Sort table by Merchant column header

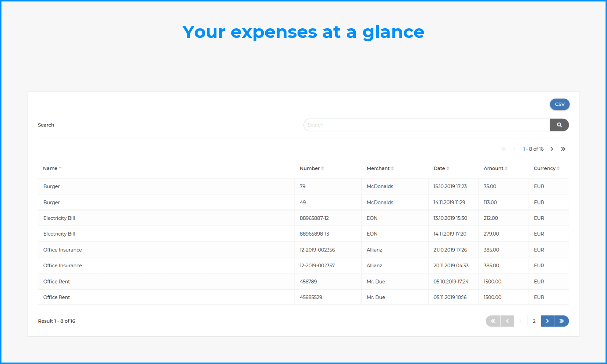click(x=378, y=168)
